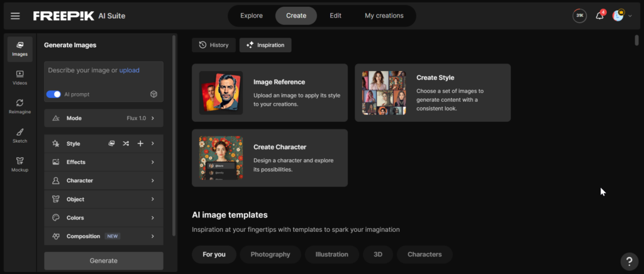Open the help question mark button
The image size is (644, 274).
click(x=629, y=261)
